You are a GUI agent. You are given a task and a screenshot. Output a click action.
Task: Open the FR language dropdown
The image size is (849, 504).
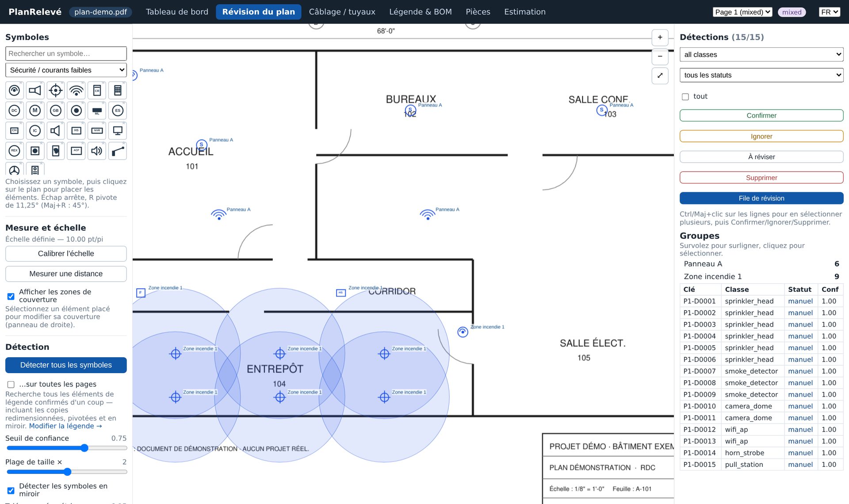pos(829,12)
